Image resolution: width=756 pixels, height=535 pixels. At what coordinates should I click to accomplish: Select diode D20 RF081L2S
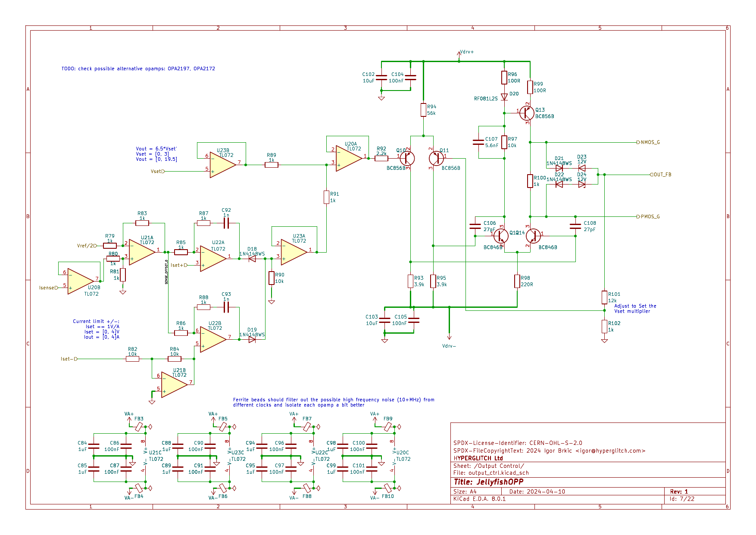coord(504,97)
